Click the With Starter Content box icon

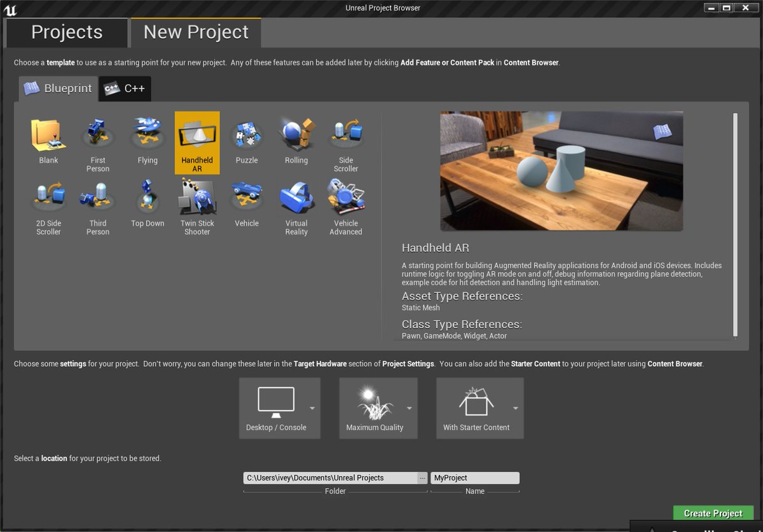[476, 402]
